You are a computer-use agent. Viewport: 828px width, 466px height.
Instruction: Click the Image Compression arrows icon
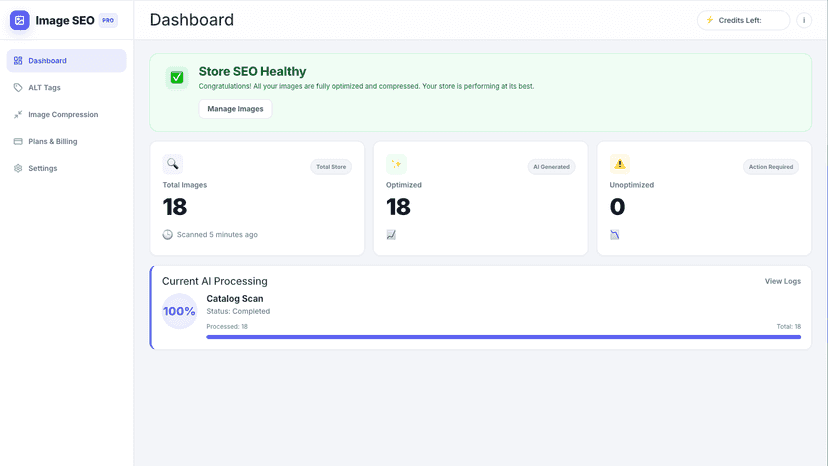tap(18, 115)
